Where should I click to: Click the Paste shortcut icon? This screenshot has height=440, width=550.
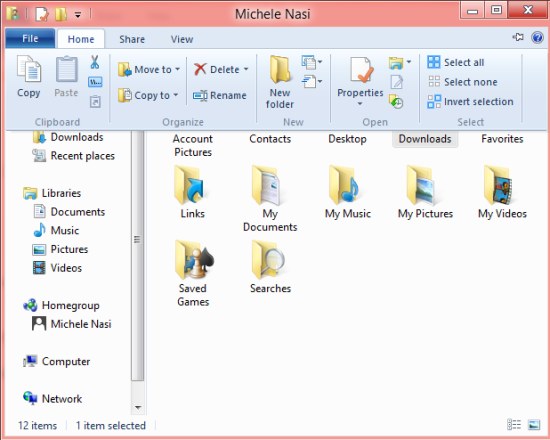pyautogui.click(x=95, y=101)
